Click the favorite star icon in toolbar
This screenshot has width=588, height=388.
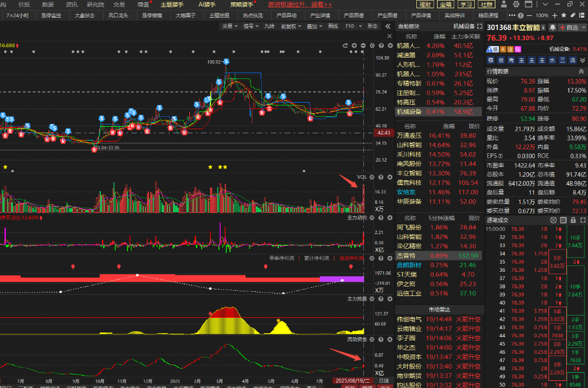[x=564, y=15]
